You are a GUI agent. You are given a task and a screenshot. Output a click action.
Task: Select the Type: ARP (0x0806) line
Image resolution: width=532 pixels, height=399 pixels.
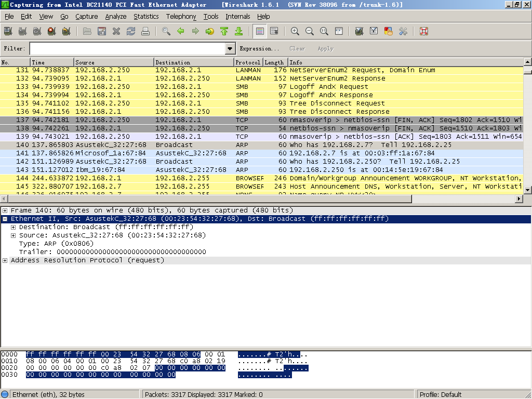coord(56,244)
